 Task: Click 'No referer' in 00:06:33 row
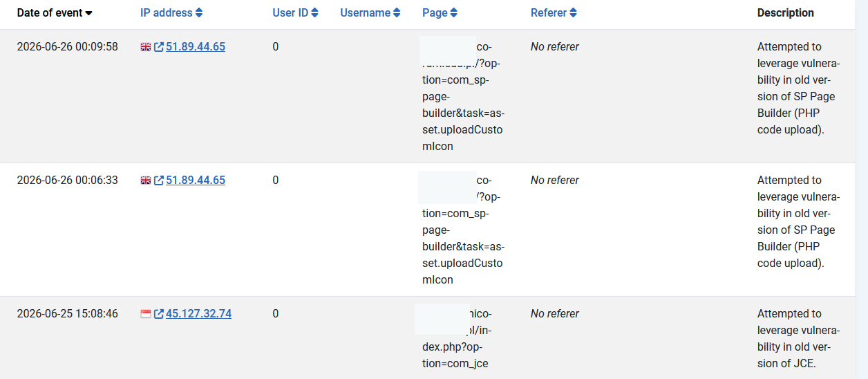(555, 180)
